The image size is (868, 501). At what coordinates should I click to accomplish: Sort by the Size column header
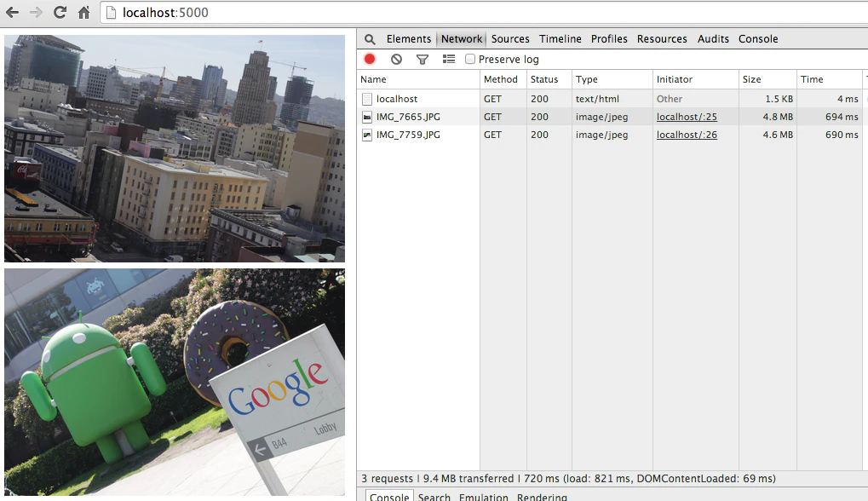click(767, 79)
